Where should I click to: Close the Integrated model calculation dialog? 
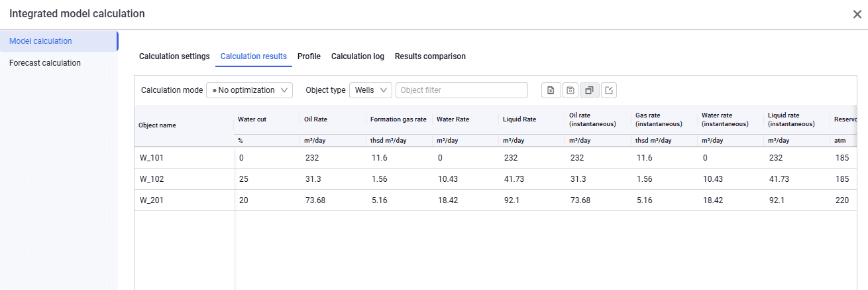click(857, 14)
